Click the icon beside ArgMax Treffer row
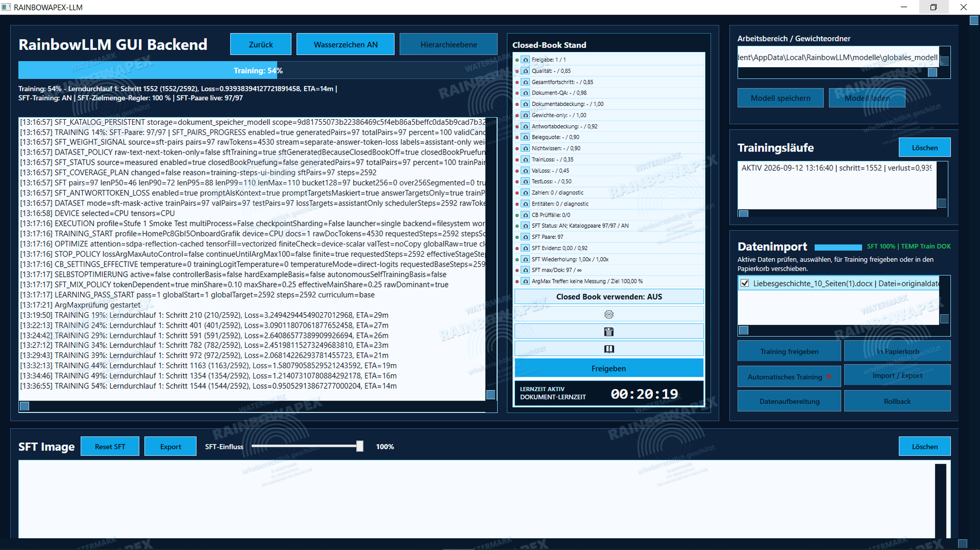This screenshot has width=980, height=550. pos(525,281)
